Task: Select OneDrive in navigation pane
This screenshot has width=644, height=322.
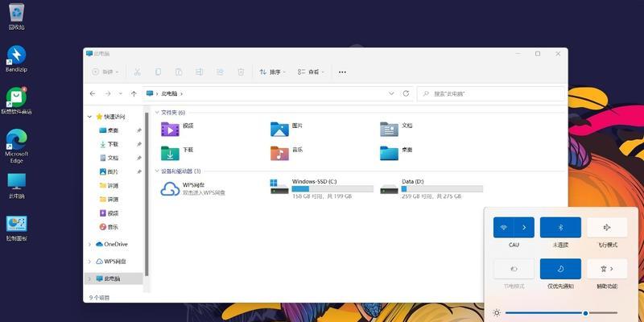Action: click(112, 245)
